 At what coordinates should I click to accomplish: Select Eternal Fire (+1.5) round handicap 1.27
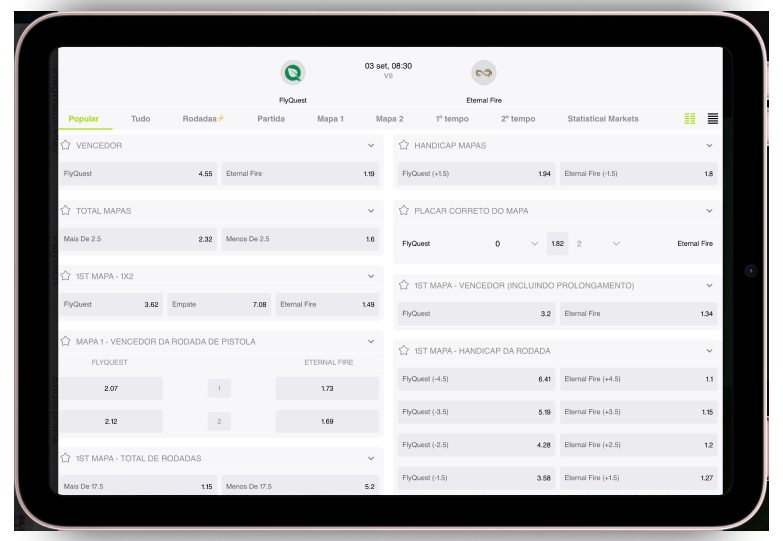(x=639, y=478)
